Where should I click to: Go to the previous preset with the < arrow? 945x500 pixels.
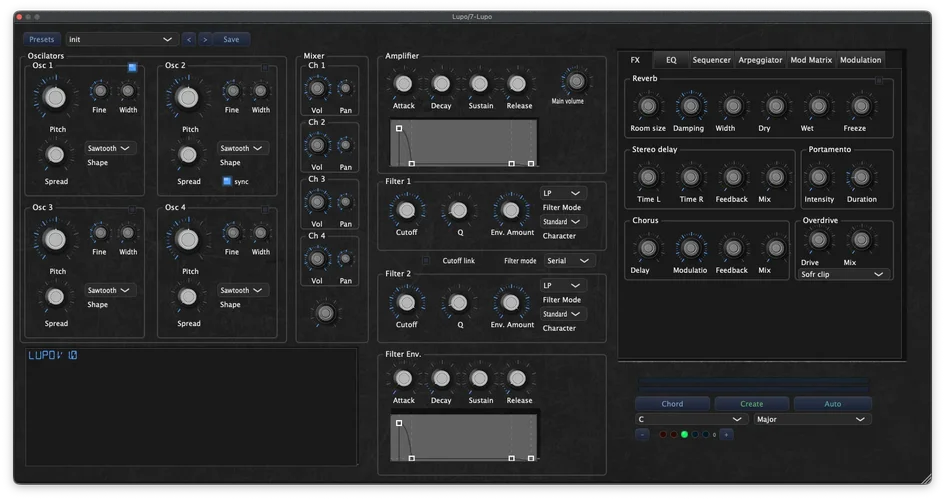(189, 39)
